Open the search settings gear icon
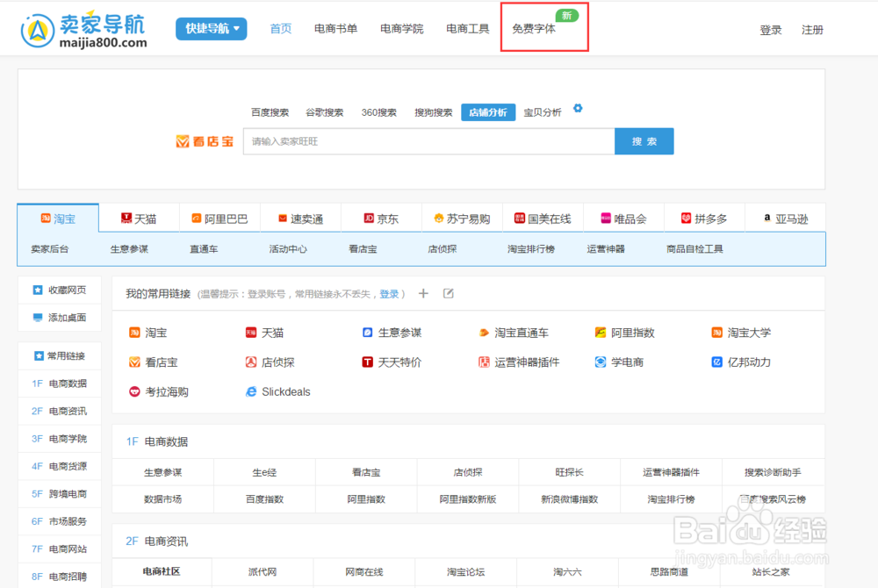The height and width of the screenshot is (588, 878). coord(578,108)
